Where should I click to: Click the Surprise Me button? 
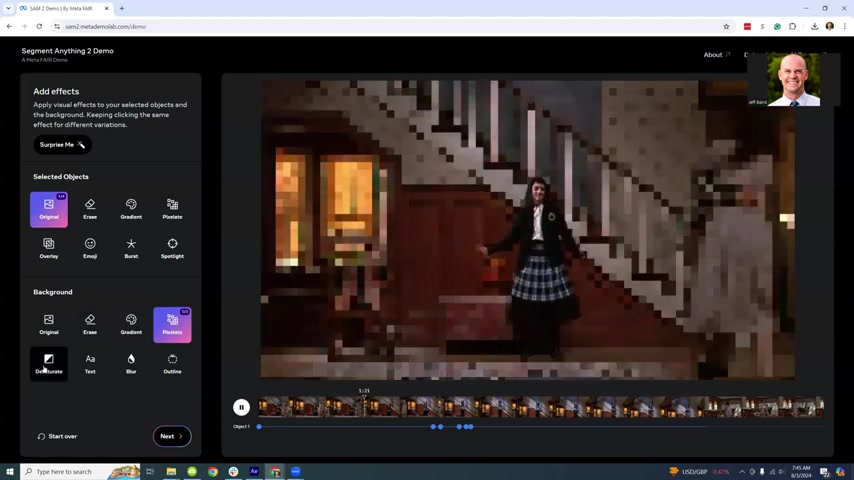[x=62, y=145]
